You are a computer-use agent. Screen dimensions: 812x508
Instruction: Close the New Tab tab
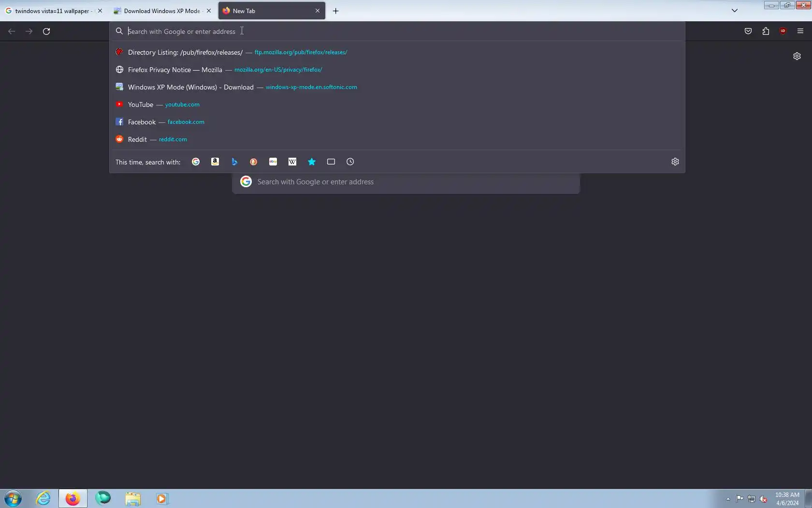[x=318, y=11]
